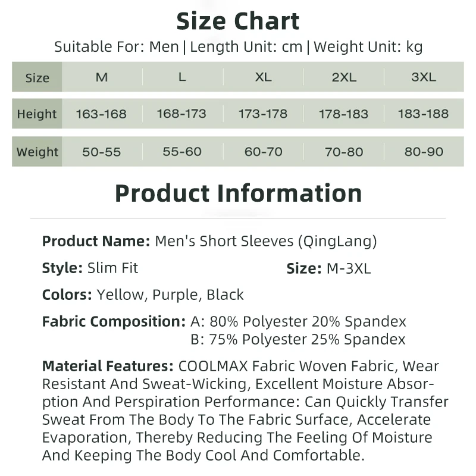The image size is (476, 476).
Task: Click the Fabric Composition label
Action: 114,321
